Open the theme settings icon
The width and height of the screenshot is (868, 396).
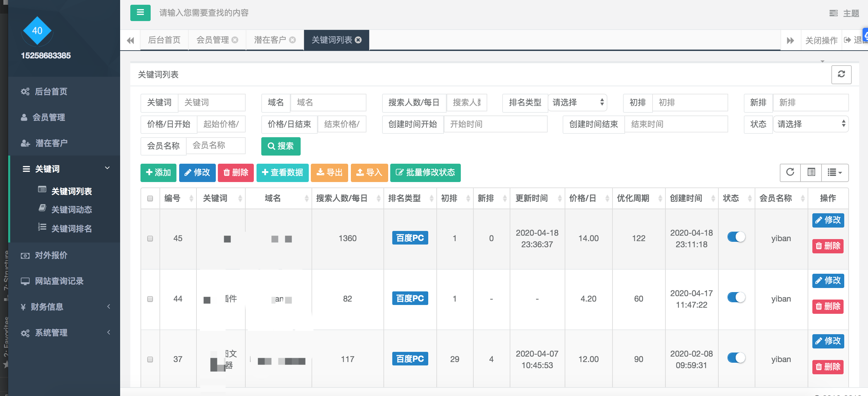click(833, 13)
